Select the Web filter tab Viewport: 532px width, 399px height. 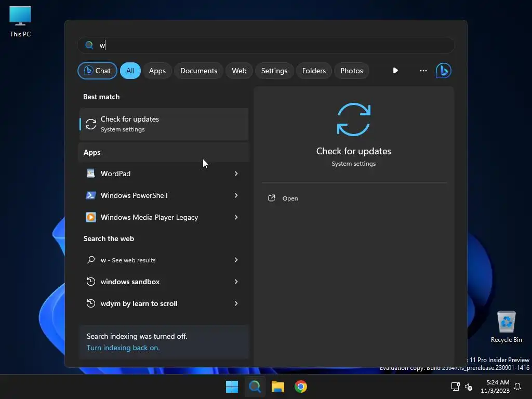(239, 71)
